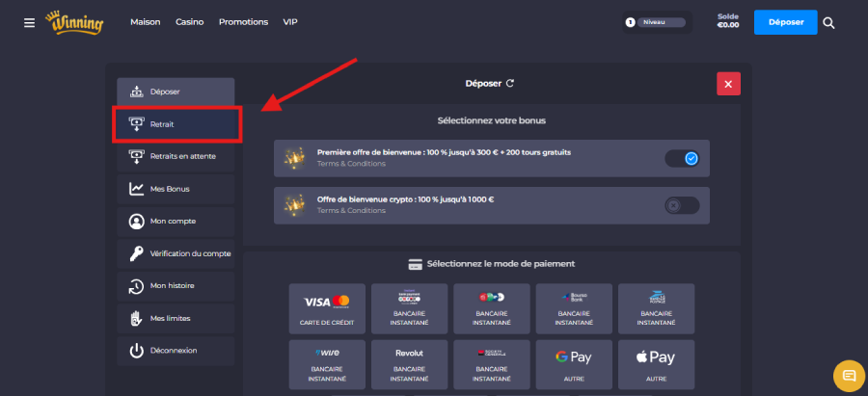Go to Mes Bonus section

(175, 189)
